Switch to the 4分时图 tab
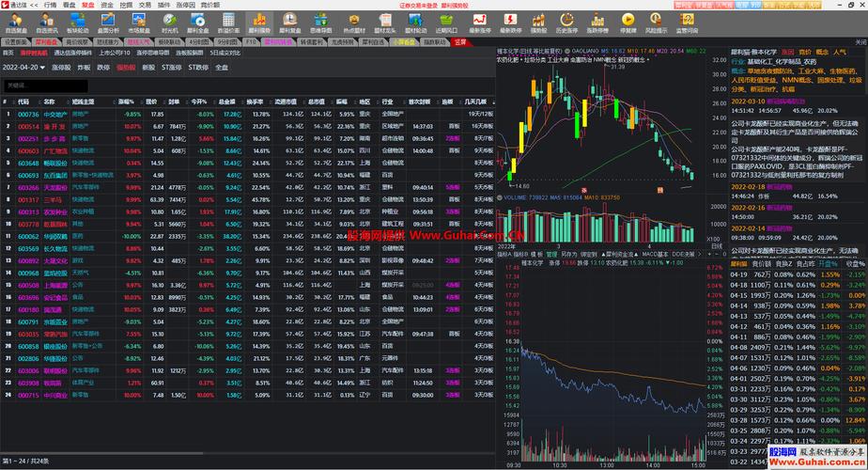Viewport: 868px width, 470px height. pos(199,42)
